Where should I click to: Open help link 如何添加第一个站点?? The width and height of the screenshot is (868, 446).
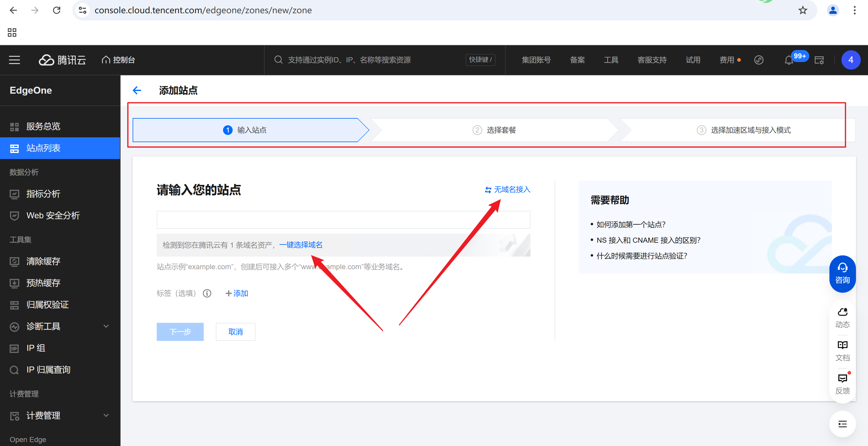click(631, 225)
